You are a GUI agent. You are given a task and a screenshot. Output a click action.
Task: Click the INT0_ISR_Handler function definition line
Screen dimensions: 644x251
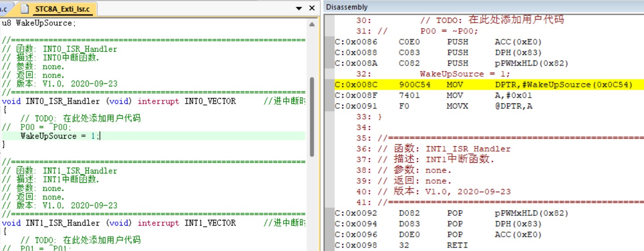point(153,101)
